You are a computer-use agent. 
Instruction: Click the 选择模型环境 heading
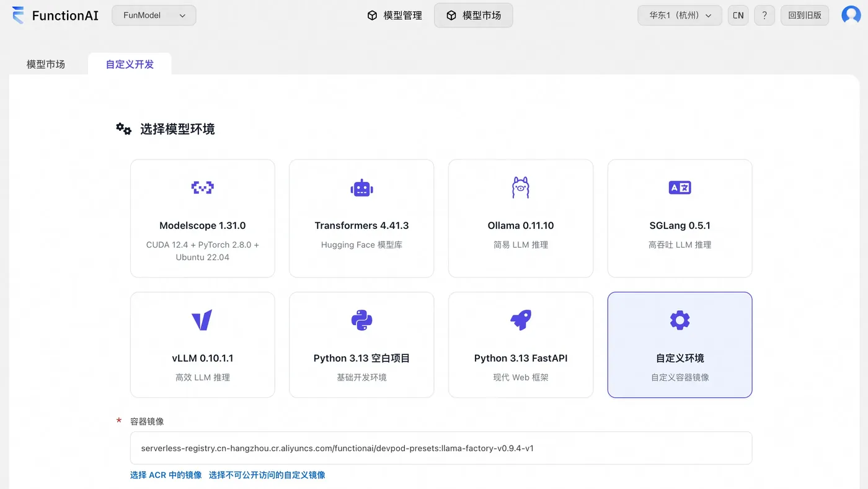coord(177,129)
